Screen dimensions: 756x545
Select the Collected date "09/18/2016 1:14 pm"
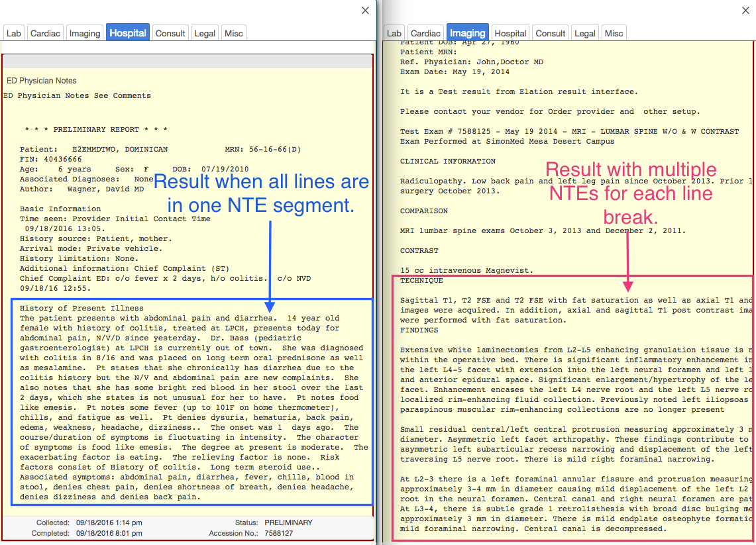109,522
